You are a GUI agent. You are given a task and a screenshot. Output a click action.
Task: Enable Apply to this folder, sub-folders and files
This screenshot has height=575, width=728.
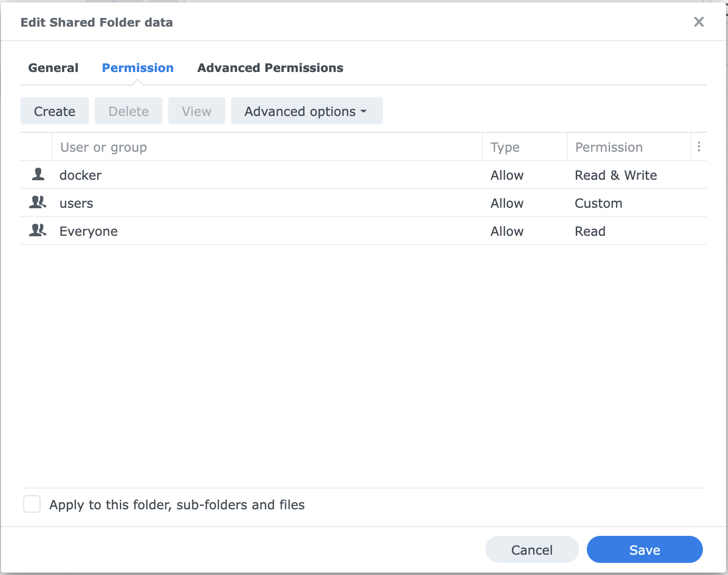pos(32,504)
